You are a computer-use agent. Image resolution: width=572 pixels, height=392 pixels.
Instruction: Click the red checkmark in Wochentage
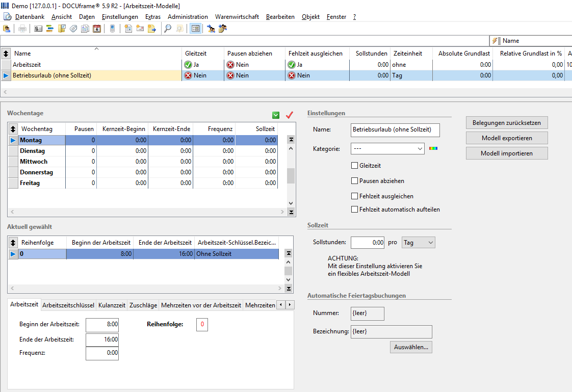point(289,115)
